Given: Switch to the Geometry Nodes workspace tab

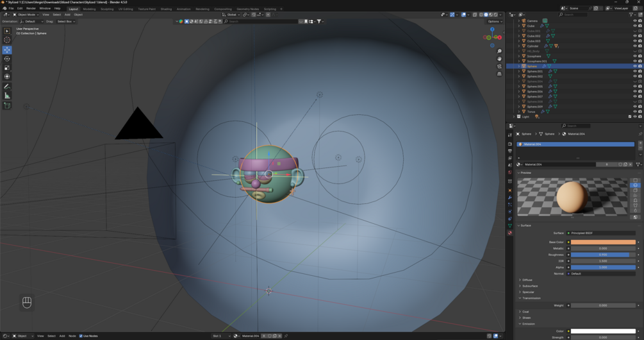Looking at the screenshot, I should [x=247, y=8].
